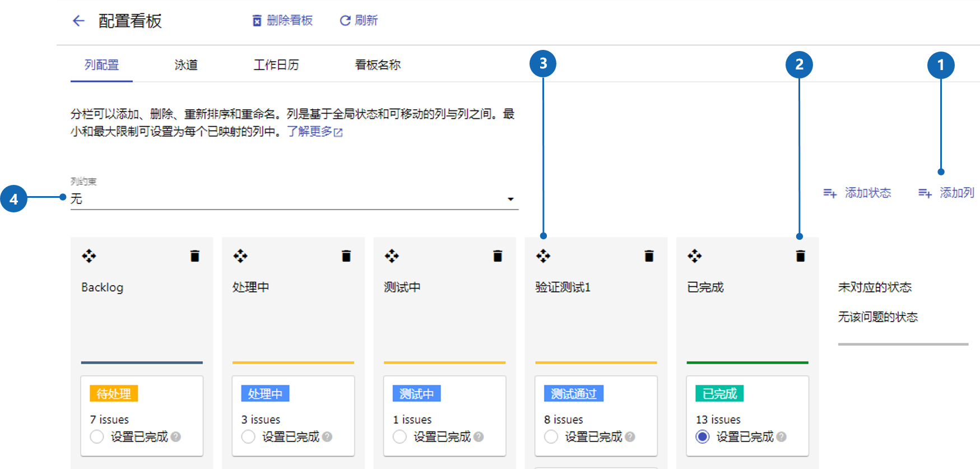This screenshot has height=469, width=980.
Task: Open the 列约束 dropdown
Action: [294, 199]
